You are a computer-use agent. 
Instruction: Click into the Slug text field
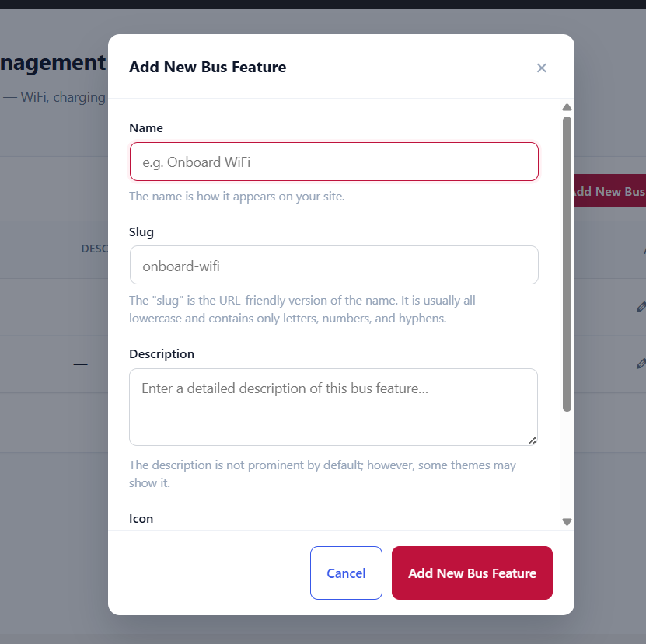(x=334, y=265)
